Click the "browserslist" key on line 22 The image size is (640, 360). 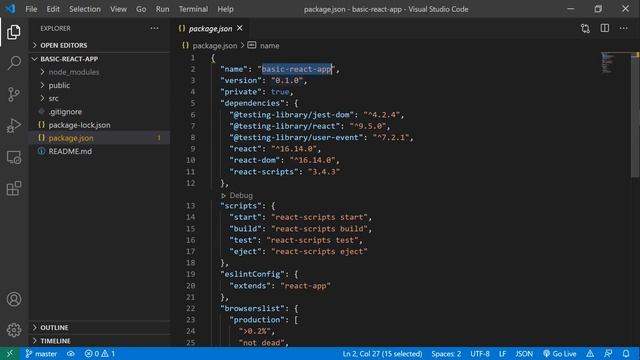252,308
